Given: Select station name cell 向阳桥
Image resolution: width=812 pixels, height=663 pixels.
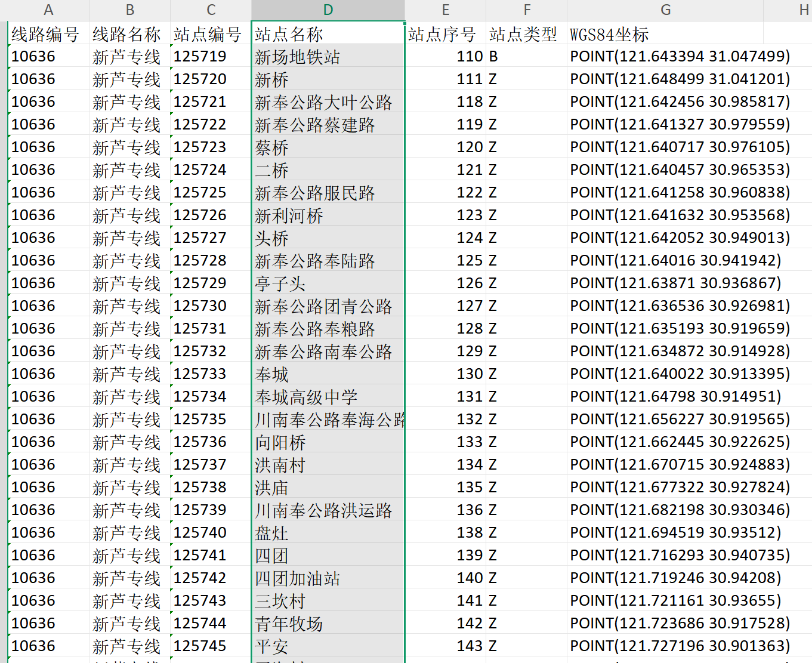Looking at the screenshot, I should click(x=328, y=442).
